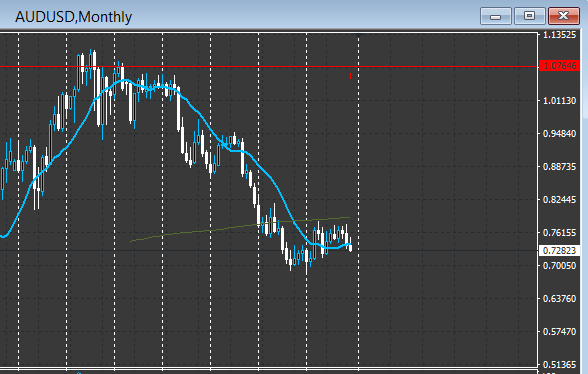Click the red 1.07646 price label
The width and height of the screenshot is (588, 374).
coord(559,66)
